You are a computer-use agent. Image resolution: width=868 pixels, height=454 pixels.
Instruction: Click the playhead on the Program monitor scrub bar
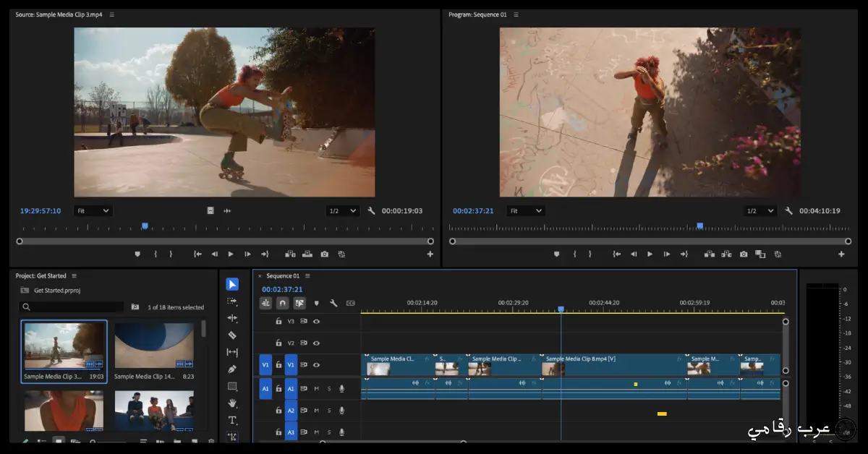pyautogui.click(x=700, y=226)
